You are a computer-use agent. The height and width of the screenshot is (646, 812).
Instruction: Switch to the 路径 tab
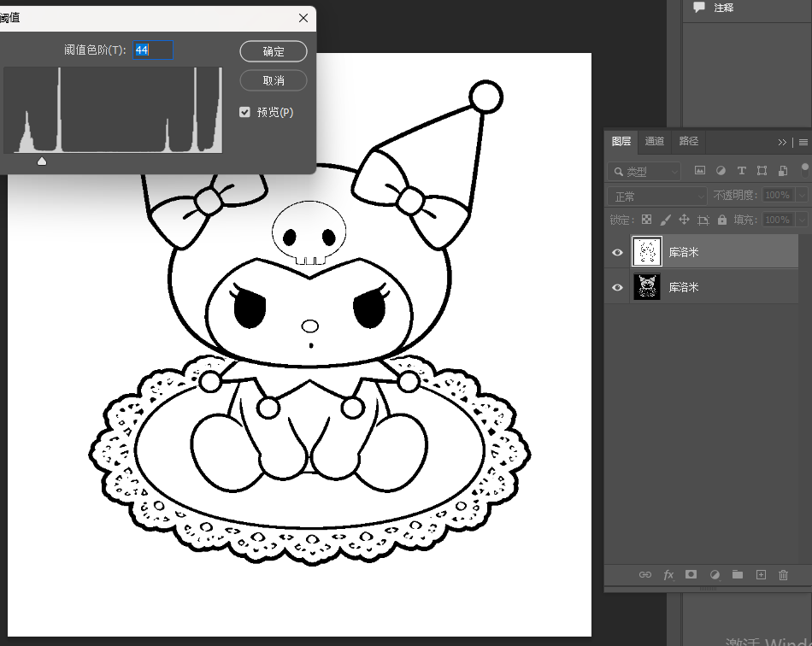coord(689,141)
